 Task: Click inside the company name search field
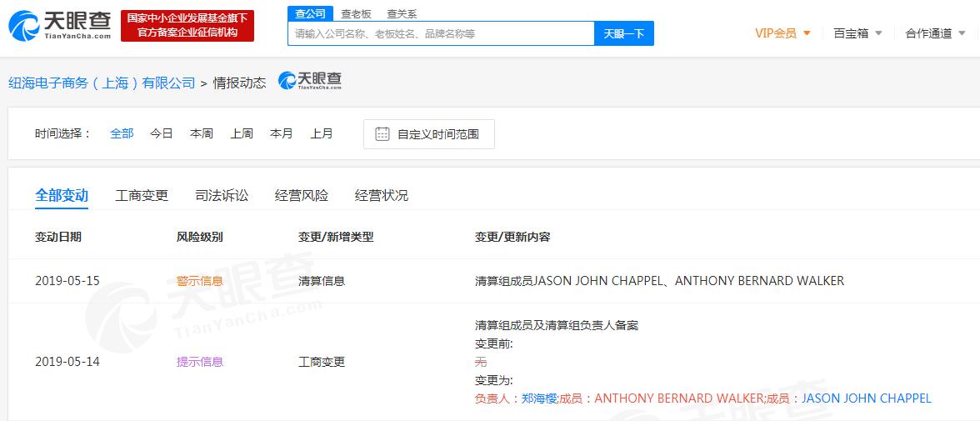tap(441, 34)
